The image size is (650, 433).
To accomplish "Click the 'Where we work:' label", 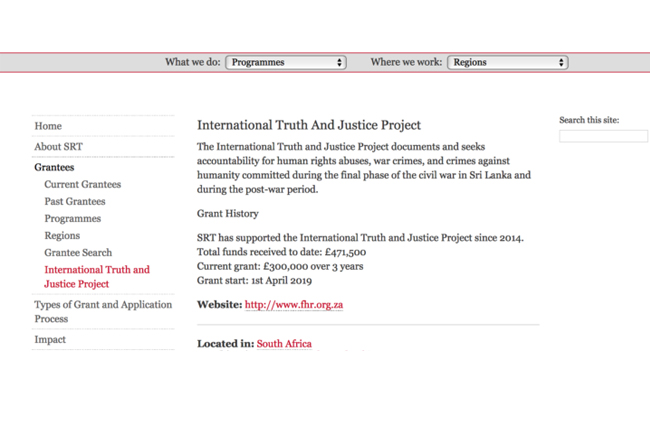I will coord(406,62).
